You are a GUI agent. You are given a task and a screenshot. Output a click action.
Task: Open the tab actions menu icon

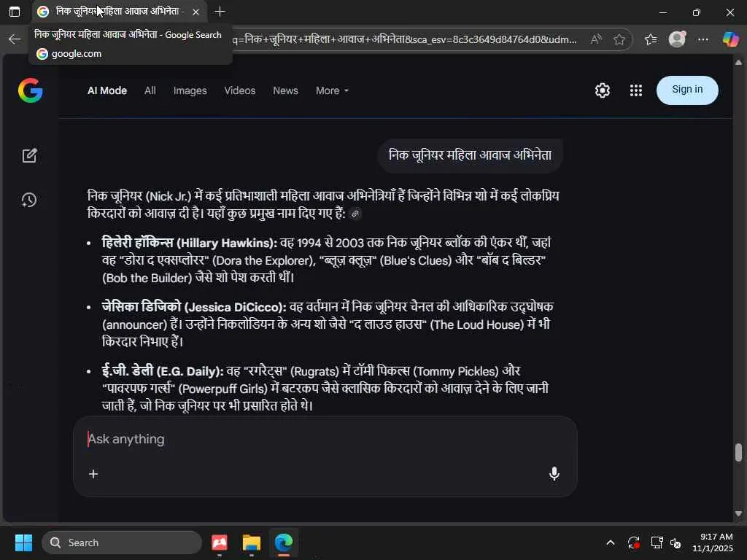[15, 12]
